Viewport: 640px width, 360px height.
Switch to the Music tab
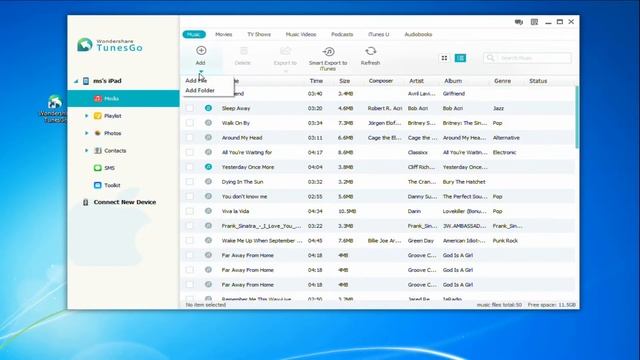click(x=194, y=34)
